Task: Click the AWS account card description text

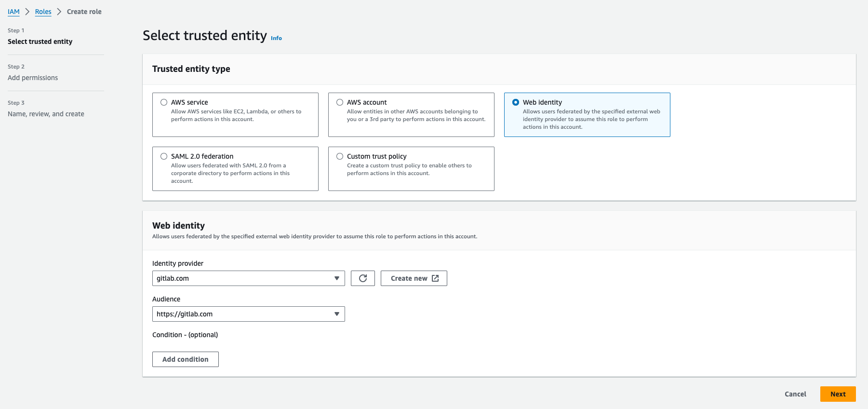Action: [416, 115]
